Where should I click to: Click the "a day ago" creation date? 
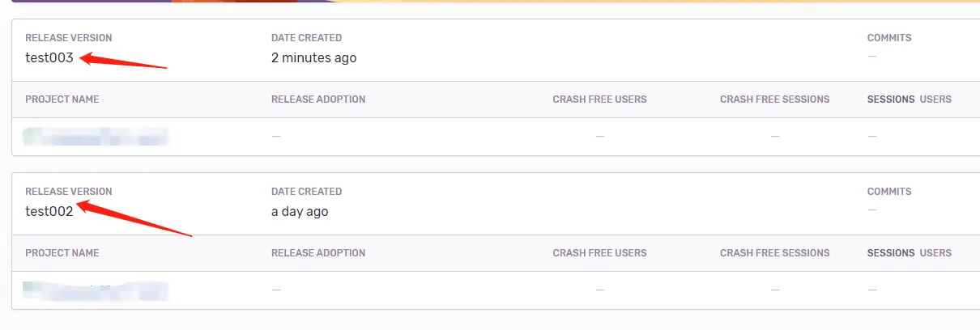tap(300, 212)
